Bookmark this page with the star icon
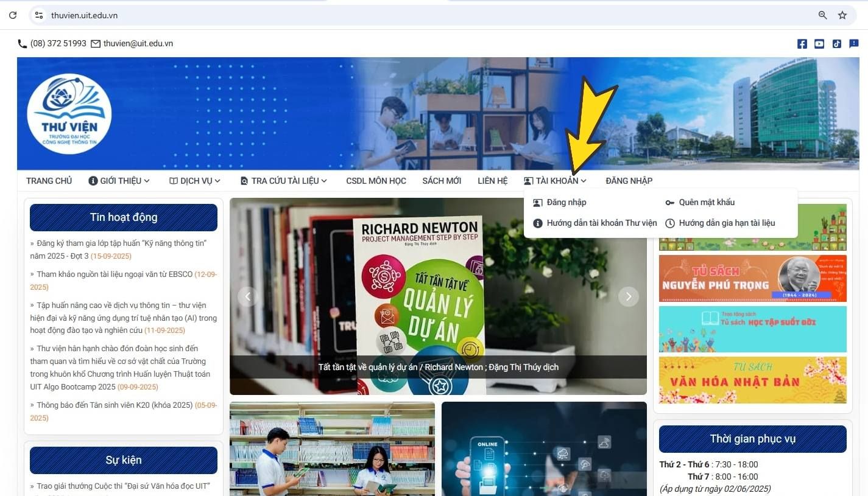 (x=842, y=15)
